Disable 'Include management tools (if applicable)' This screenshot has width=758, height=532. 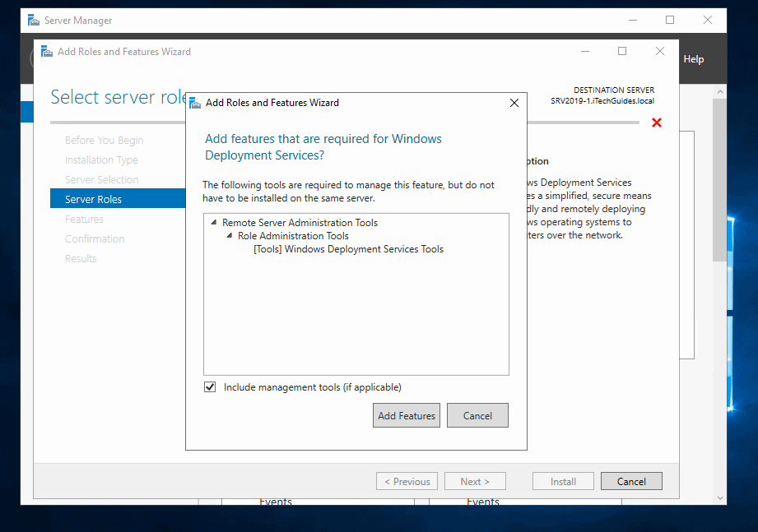pos(210,386)
